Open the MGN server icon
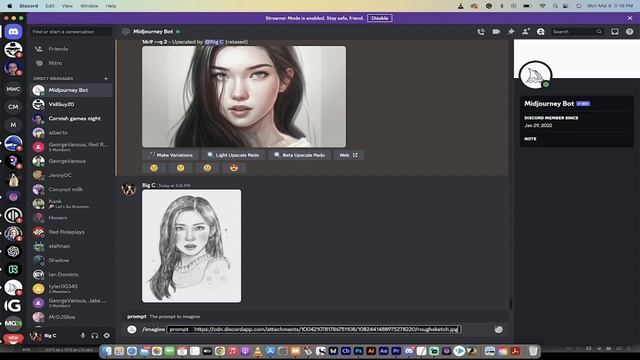The image size is (640, 360). [x=13, y=323]
